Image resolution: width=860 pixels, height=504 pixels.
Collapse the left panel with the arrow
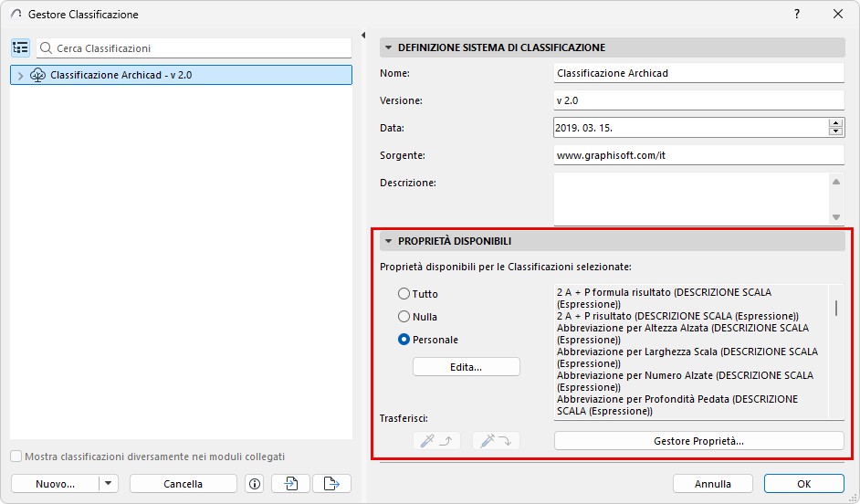363,35
